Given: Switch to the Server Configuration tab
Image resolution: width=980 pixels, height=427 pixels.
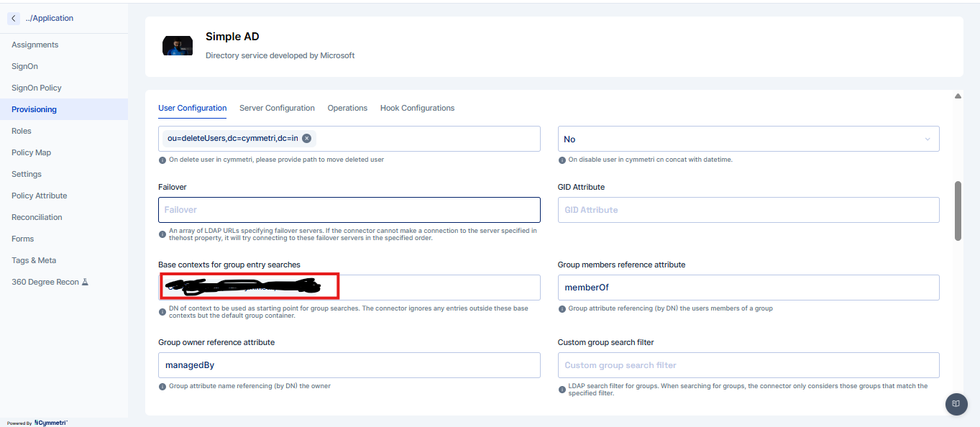Looking at the screenshot, I should [x=277, y=108].
